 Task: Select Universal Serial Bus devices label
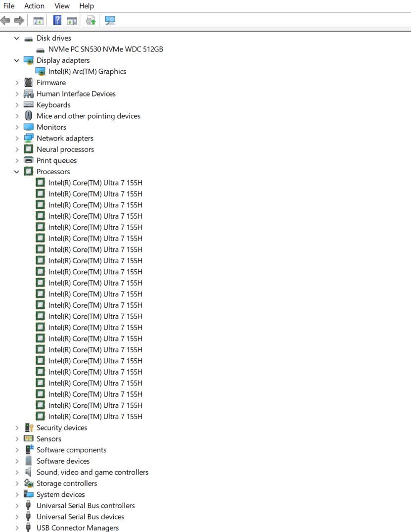80,517
